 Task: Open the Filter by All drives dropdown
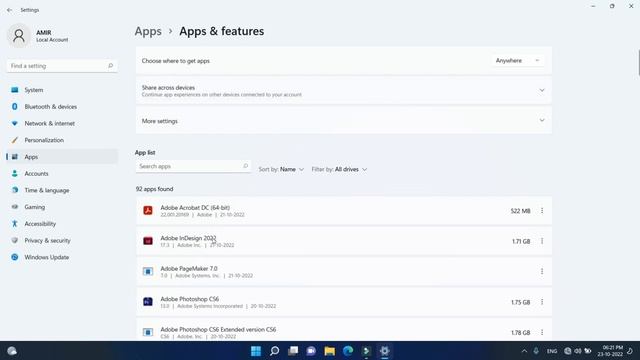click(x=339, y=169)
